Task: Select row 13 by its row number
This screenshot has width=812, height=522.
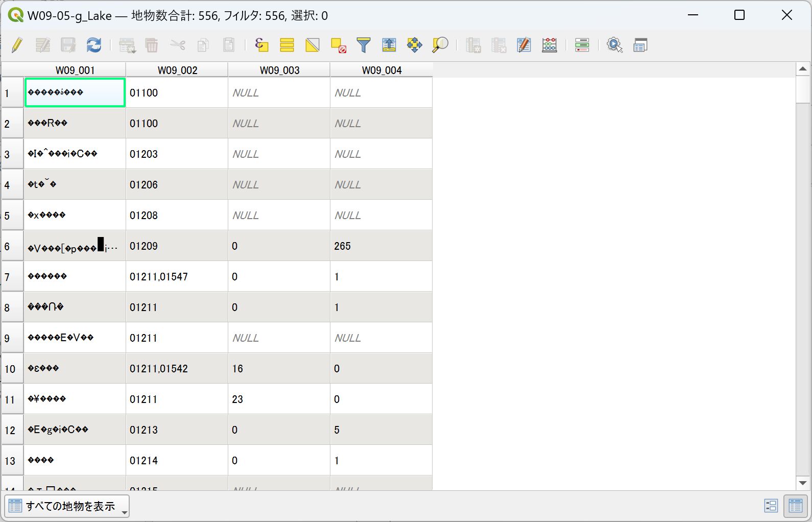Action: [x=13, y=461]
